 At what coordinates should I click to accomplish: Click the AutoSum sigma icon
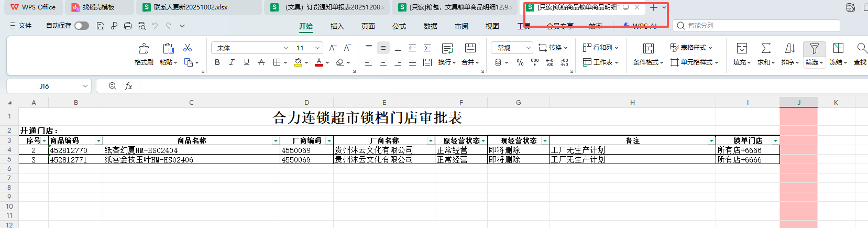(x=765, y=48)
